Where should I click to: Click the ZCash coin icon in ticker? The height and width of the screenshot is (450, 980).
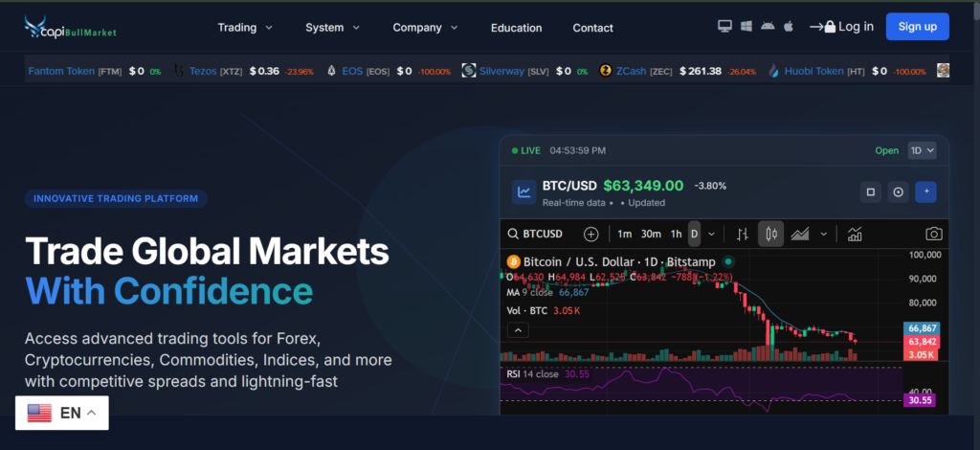[605, 71]
